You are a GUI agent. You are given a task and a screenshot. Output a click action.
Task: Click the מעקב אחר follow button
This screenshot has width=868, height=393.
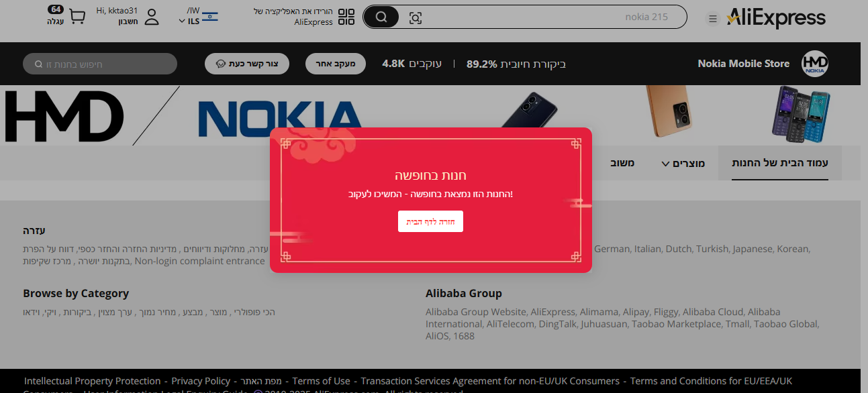point(335,64)
